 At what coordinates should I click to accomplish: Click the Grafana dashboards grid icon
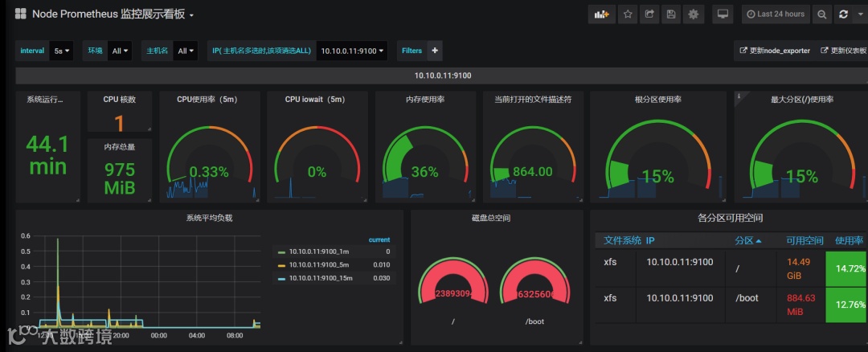click(x=20, y=14)
